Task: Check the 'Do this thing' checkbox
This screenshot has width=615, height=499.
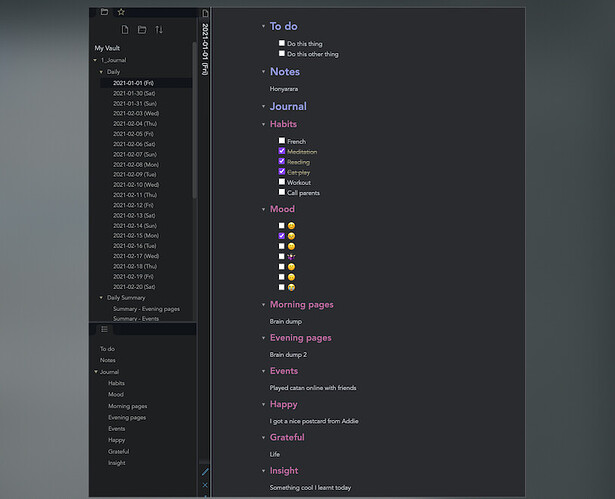Action: tap(282, 43)
